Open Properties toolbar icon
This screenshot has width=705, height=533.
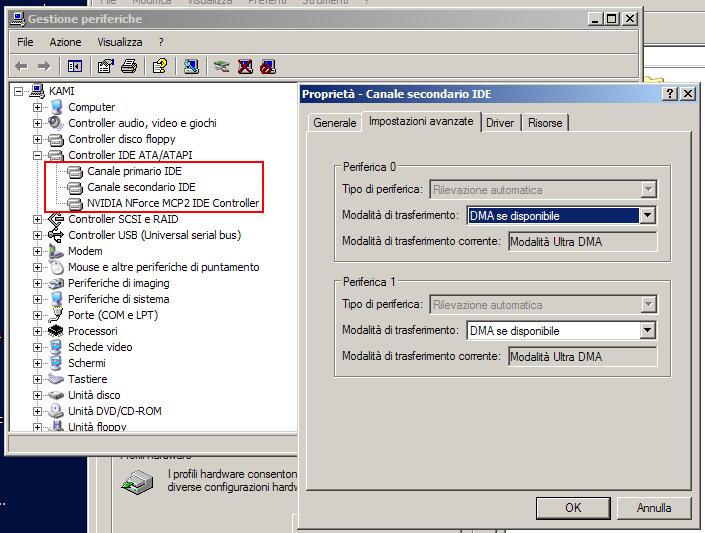coord(106,67)
